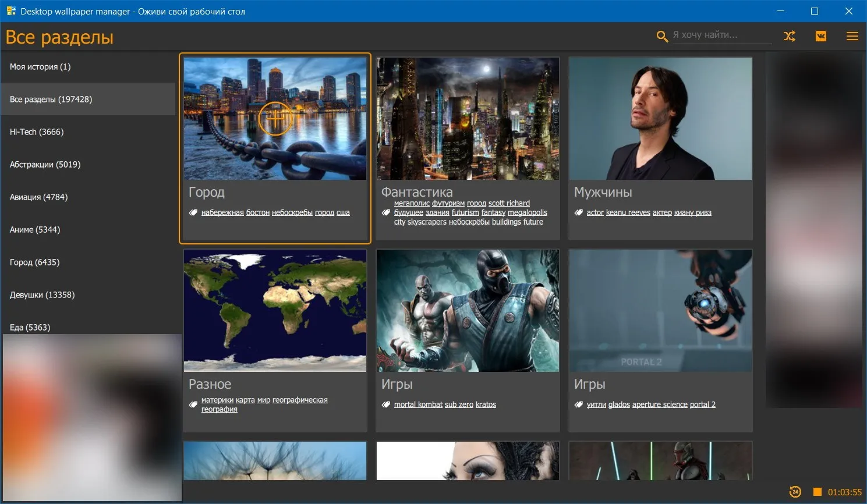Open the lightsaber armor wallpaper thumbnail
This screenshot has height=504, width=867.
[x=660, y=460]
